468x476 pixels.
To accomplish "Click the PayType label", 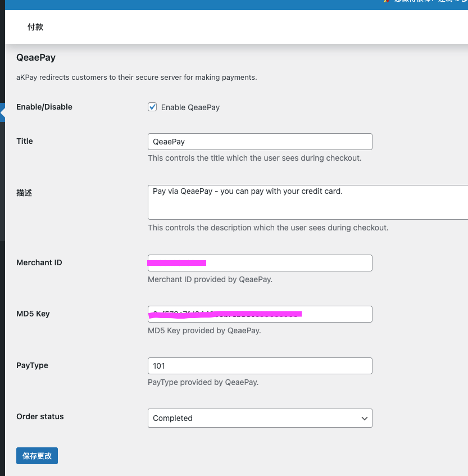I will [x=32, y=365].
